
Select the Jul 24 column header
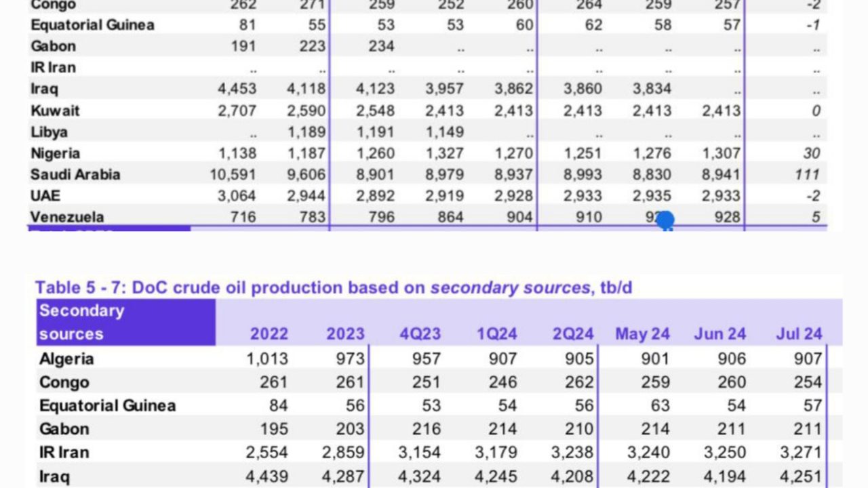[x=799, y=334]
